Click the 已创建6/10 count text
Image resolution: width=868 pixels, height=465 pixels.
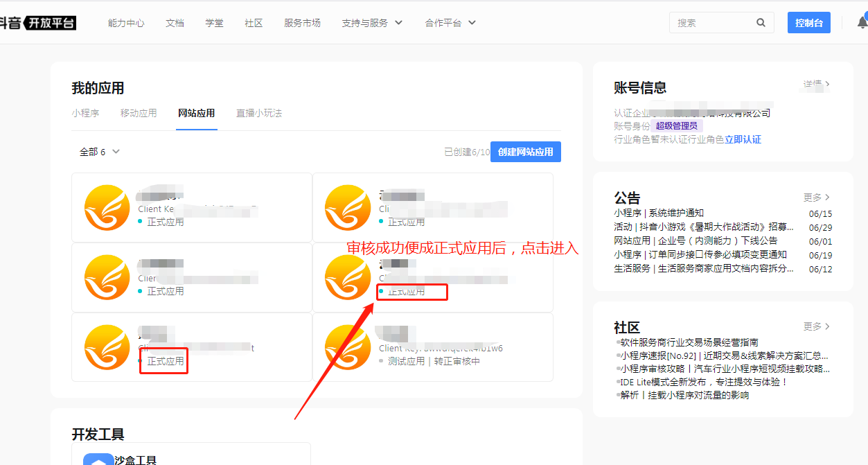(467, 152)
